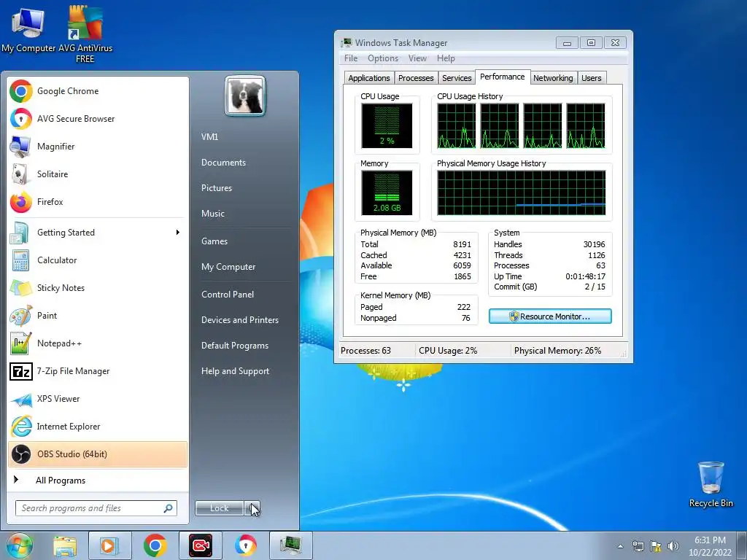
Task: Open My Computer in Start menu right pane
Action: [228, 267]
